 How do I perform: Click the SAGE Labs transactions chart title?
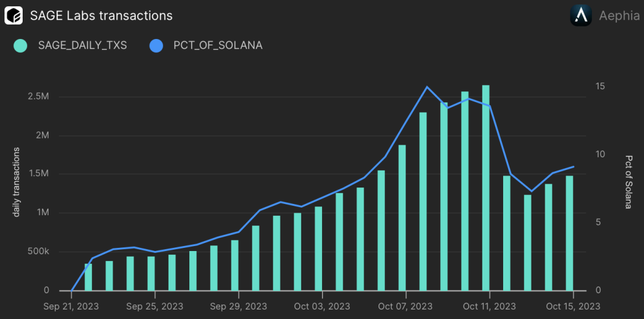(x=101, y=14)
